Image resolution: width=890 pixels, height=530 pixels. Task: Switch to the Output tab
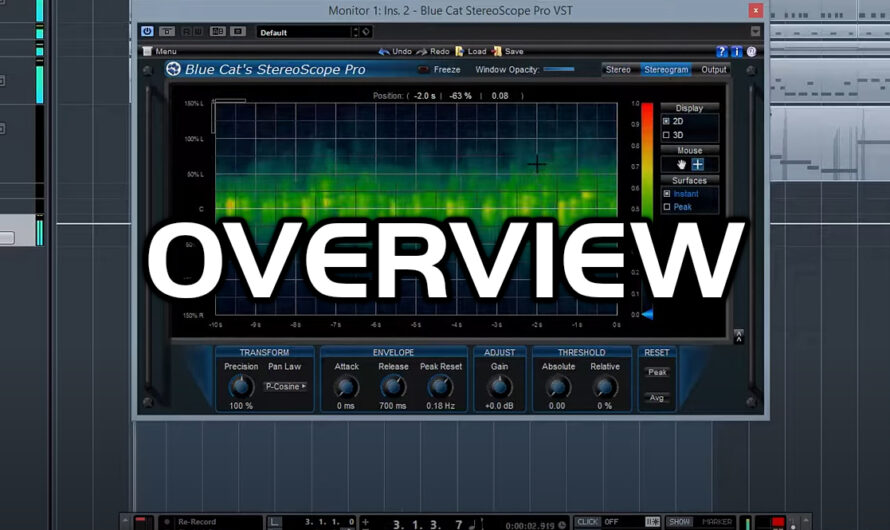tap(713, 70)
